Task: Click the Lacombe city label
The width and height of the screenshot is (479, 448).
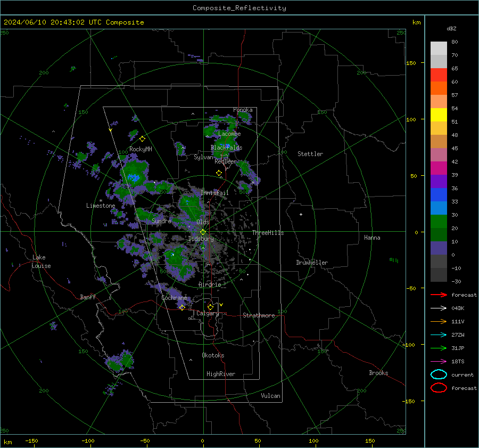Action: (x=229, y=134)
